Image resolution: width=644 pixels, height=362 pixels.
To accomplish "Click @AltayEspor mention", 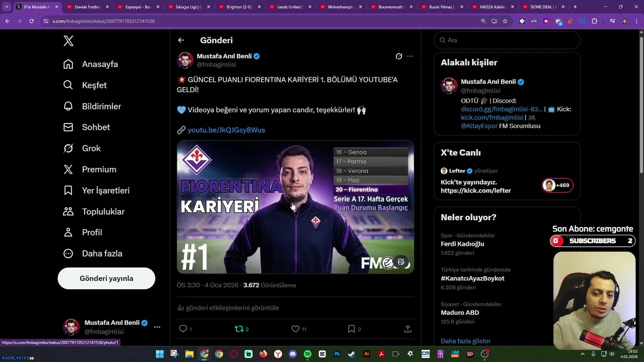I will click(479, 126).
